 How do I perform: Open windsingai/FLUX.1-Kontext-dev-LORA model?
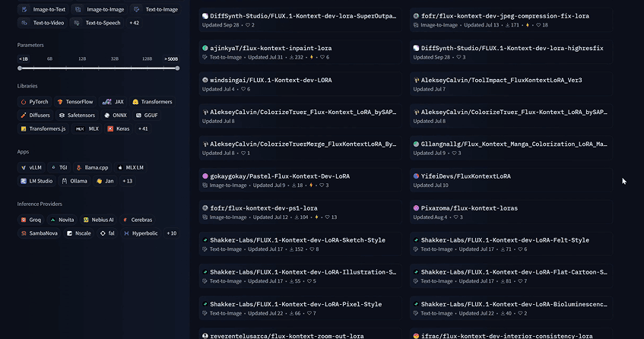coord(300,84)
